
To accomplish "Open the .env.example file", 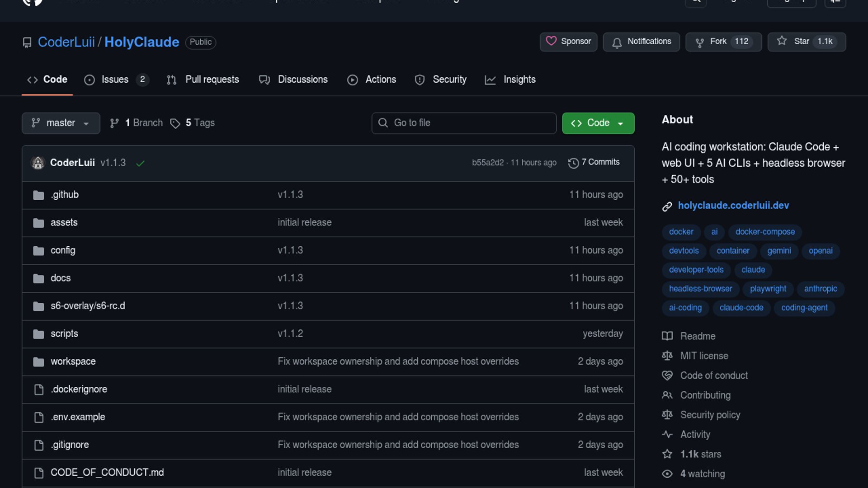I will 78,417.
